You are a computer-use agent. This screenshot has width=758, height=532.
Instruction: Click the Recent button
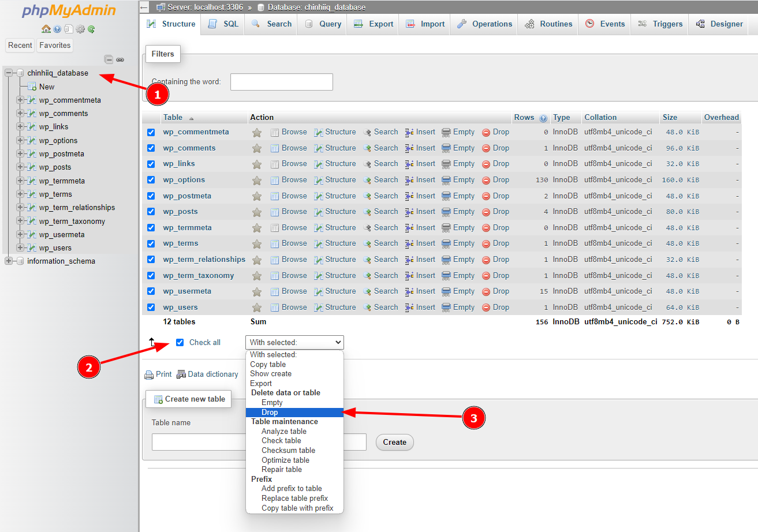(x=20, y=46)
